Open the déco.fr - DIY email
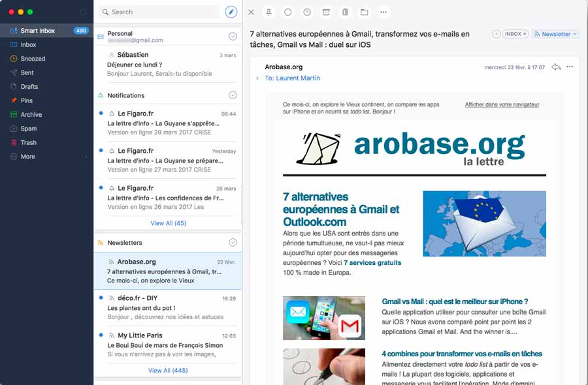 168,307
